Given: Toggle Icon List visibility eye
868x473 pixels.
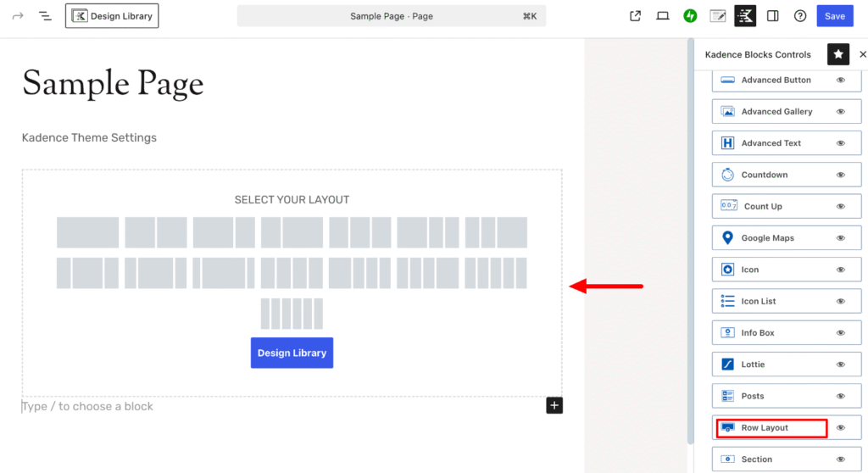Looking at the screenshot, I should point(841,301).
